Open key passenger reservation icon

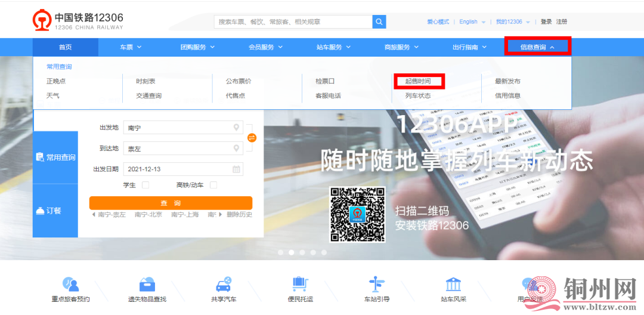click(70, 285)
